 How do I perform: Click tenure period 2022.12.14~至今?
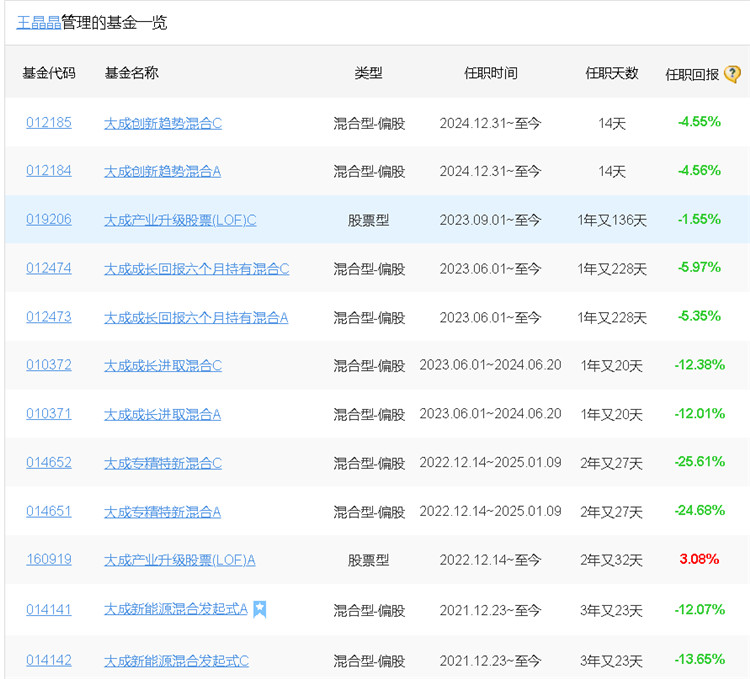click(x=490, y=560)
